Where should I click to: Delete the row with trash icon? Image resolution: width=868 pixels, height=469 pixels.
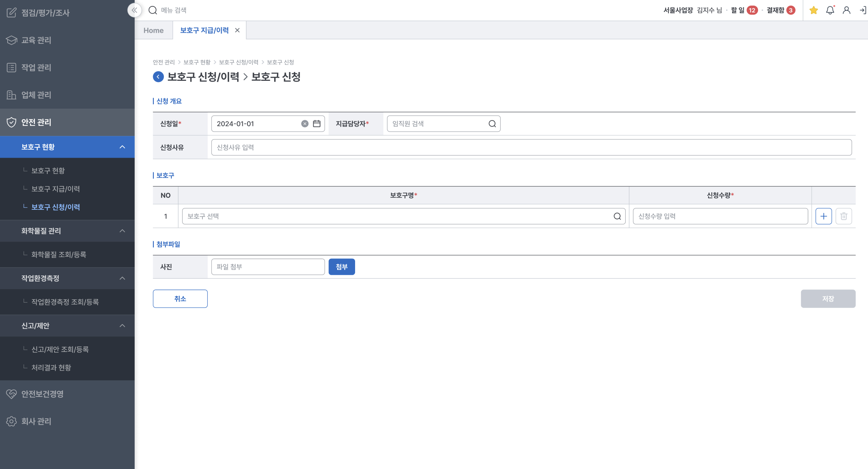pyautogui.click(x=844, y=216)
